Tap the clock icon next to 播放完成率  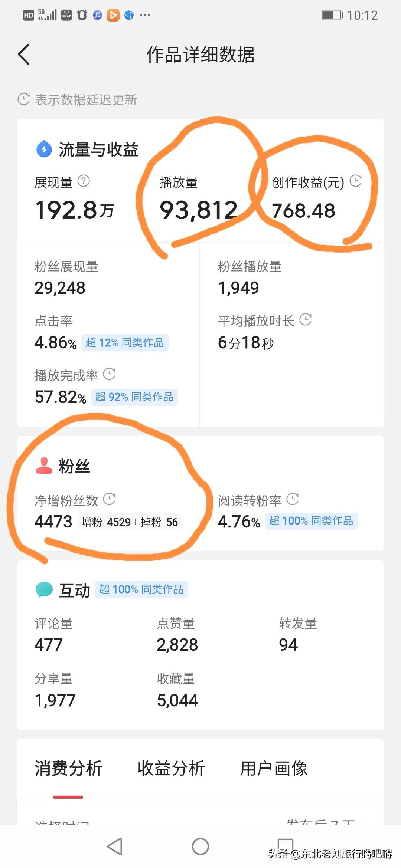coord(109,374)
